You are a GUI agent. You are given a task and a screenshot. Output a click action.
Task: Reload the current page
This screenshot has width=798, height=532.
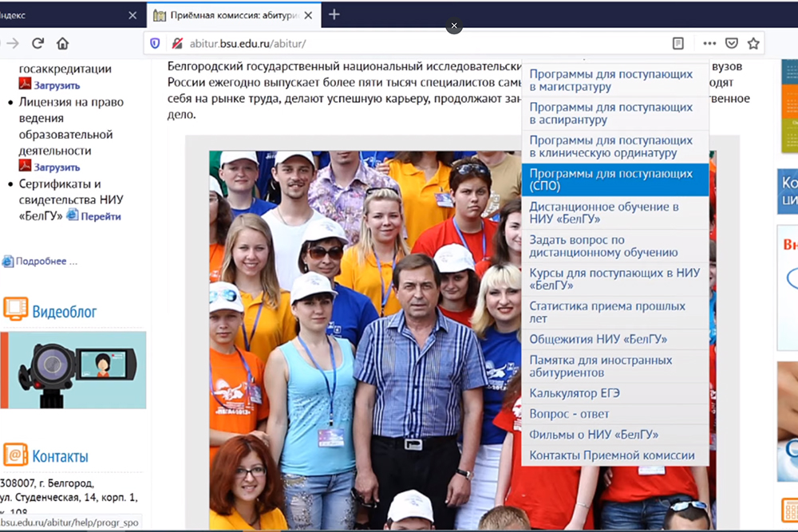tap(38, 43)
